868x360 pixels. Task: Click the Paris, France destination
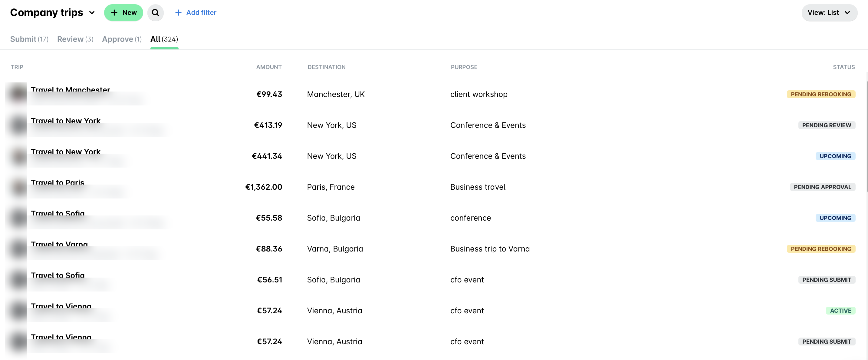pos(331,187)
